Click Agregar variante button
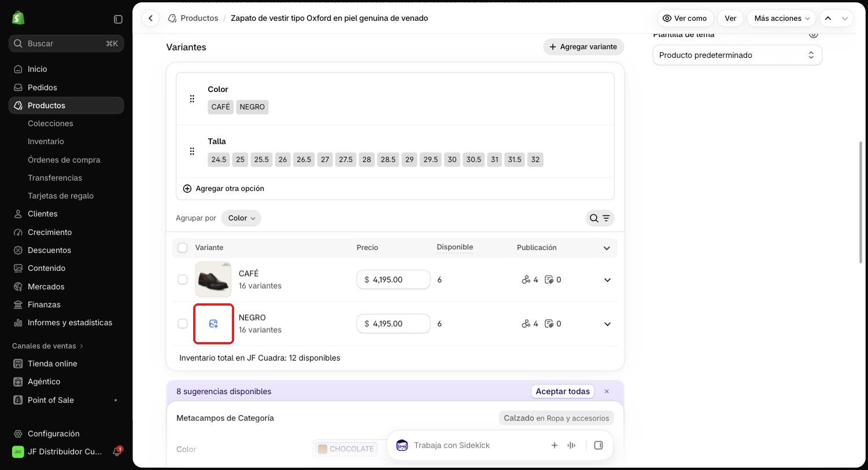This screenshot has height=470, width=868. click(583, 47)
